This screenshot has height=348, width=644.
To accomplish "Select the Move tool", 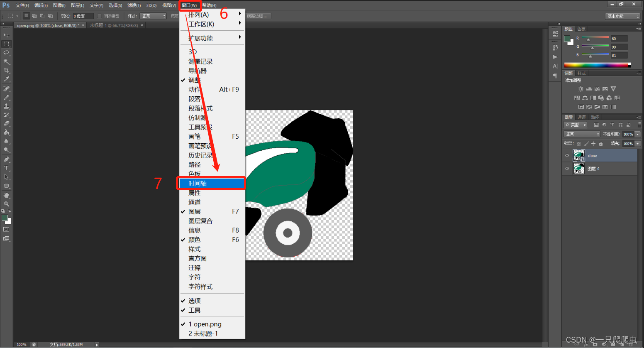I will click(6, 35).
